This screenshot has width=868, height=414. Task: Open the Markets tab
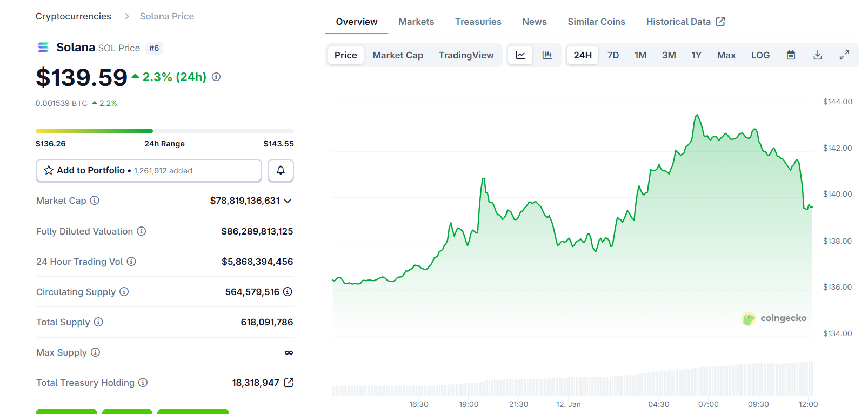[x=416, y=22]
